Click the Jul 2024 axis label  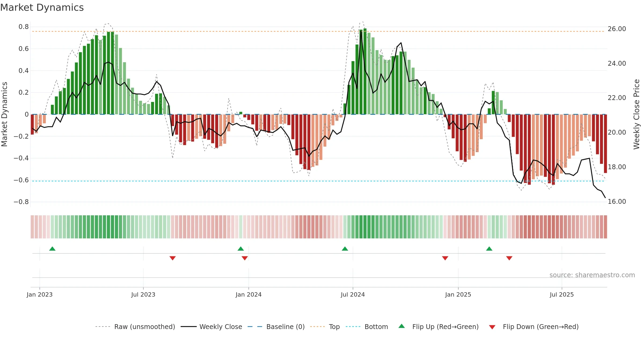[353, 294]
